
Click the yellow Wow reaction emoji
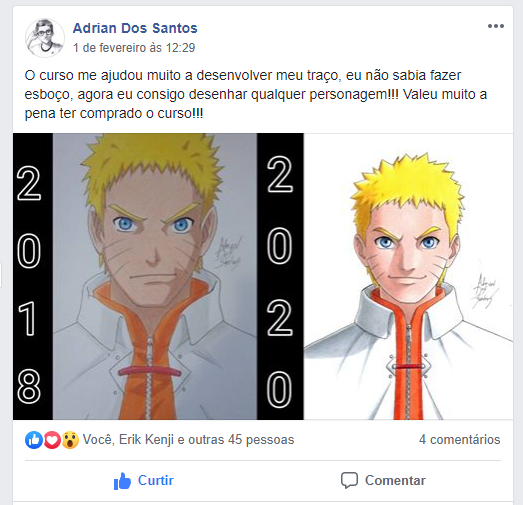[70, 440]
